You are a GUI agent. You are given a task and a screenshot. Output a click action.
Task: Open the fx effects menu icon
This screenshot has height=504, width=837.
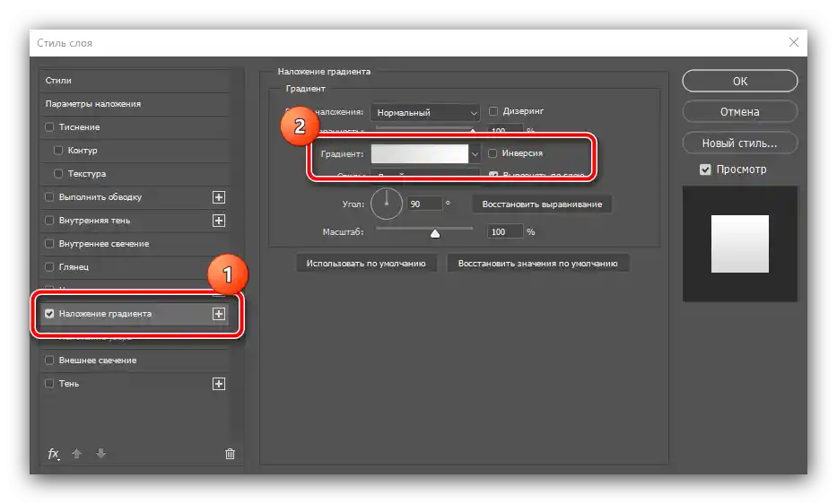coord(54,454)
